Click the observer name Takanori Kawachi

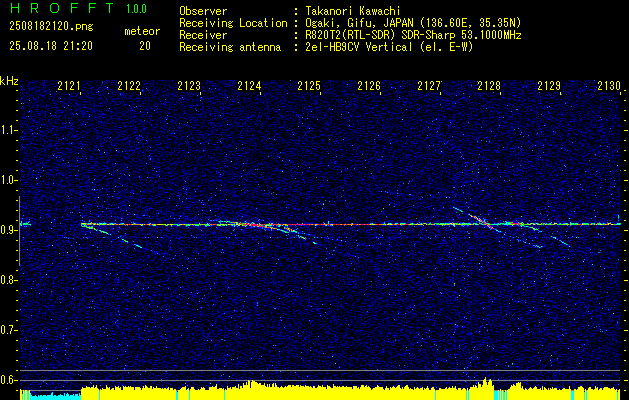tap(352, 11)
